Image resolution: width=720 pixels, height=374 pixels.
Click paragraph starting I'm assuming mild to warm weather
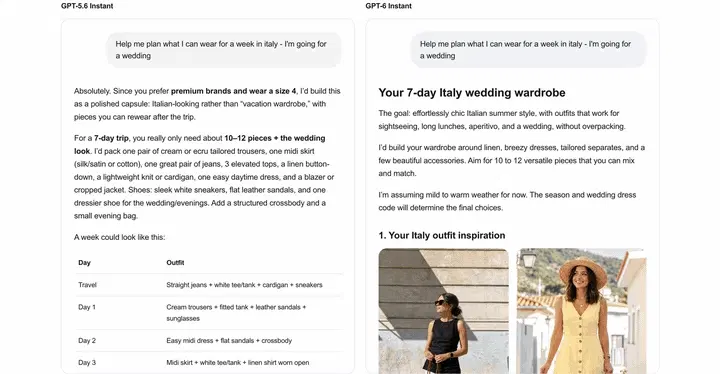pyautogui.click(x=507, y=201)
